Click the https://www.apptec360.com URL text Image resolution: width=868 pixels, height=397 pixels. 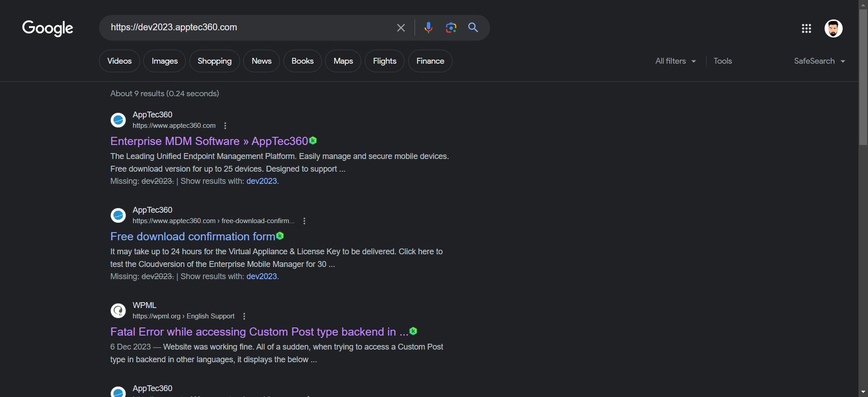174,126
